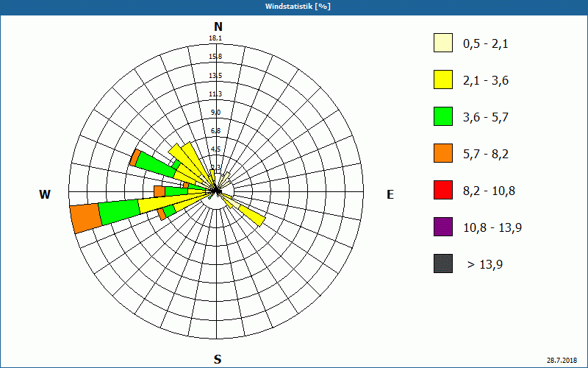This screenshot has width=588, height=368.
Task: Click the green segment of the northwest bar
Action: click(x=156, y=165)
